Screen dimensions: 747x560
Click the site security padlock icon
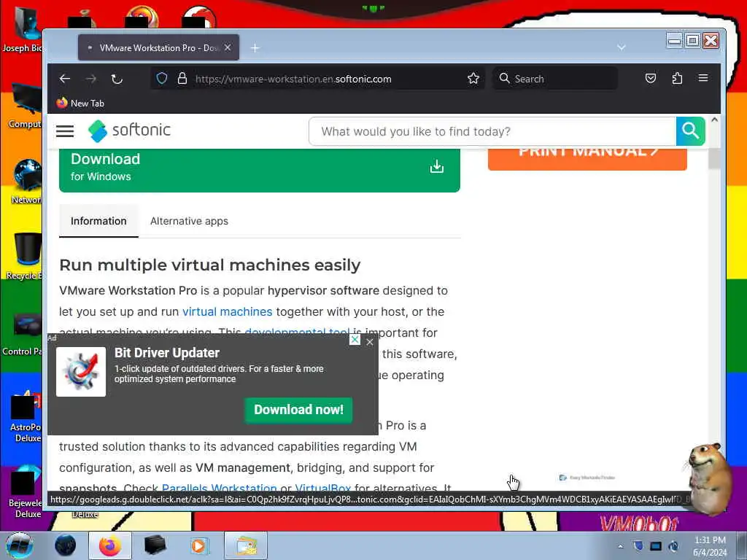point(182,78)
